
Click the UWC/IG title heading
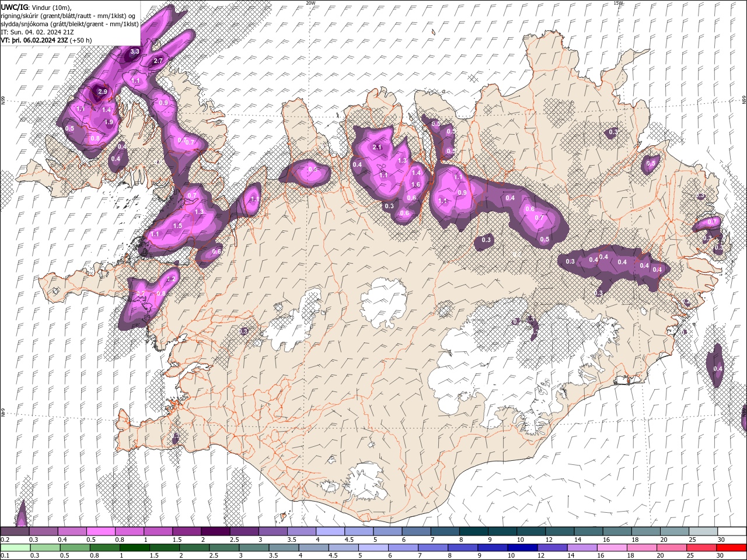click(x=13, y=7)
